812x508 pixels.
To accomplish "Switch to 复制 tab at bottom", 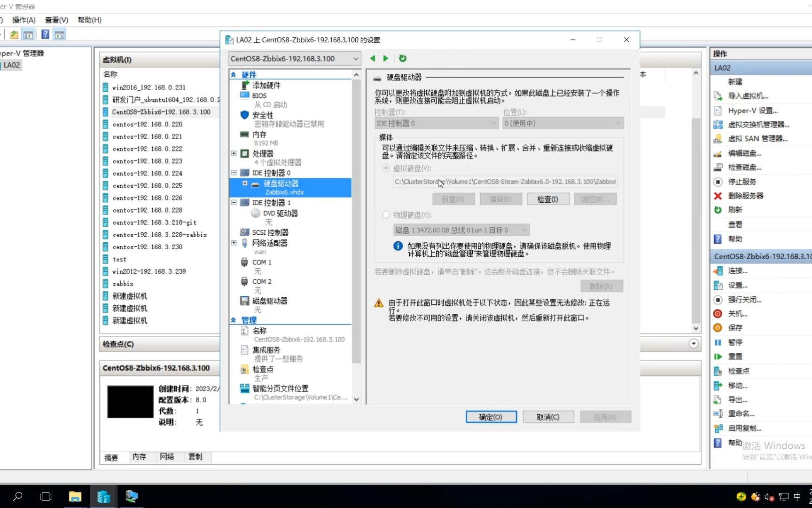I will [x=195, y=457].
